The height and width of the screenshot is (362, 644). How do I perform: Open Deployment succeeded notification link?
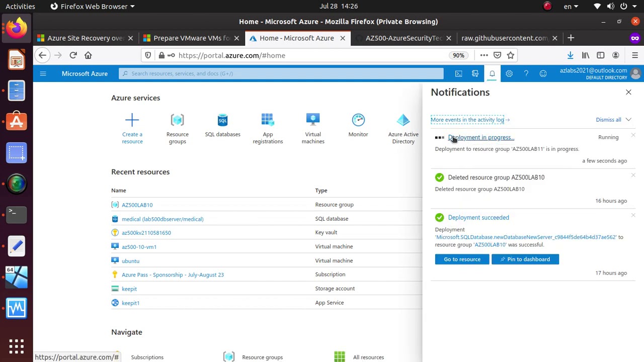[478, 218]
